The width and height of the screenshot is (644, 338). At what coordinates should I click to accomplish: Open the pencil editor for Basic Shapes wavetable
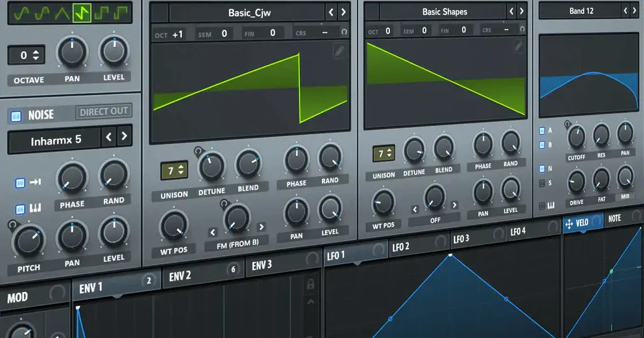[x=518, y=46]
